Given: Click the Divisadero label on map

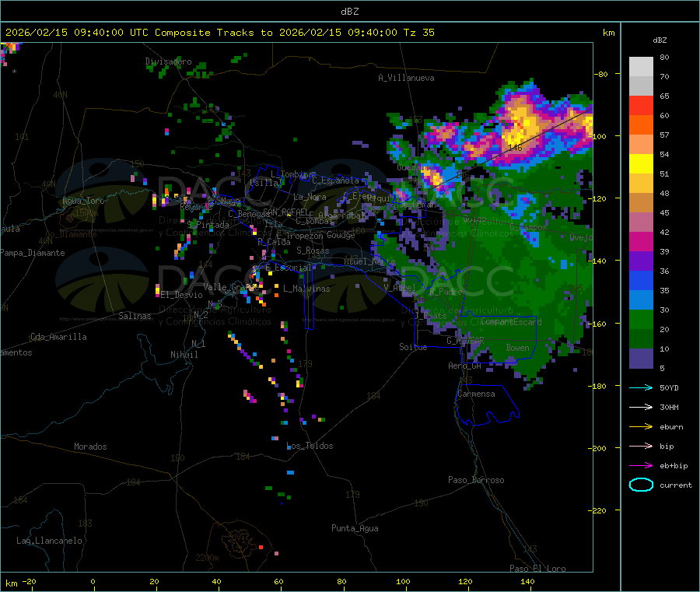Looking at the screenshot, I should [168, 61].
